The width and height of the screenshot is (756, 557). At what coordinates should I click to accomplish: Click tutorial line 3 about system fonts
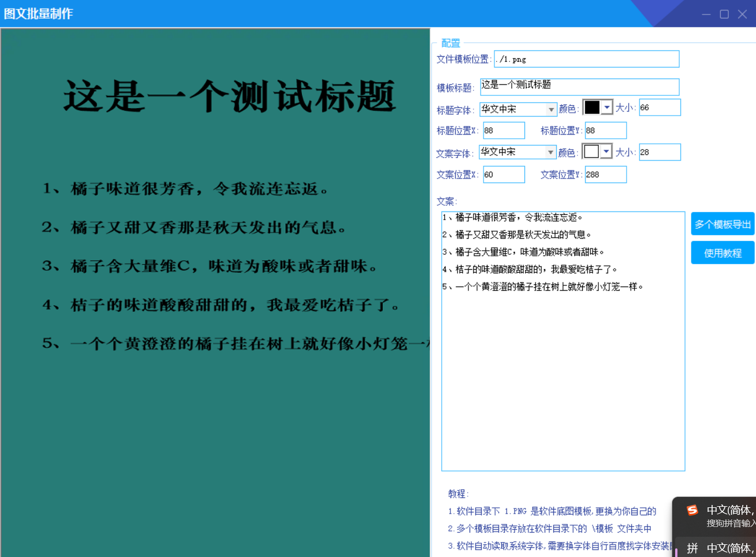(560, 546)
